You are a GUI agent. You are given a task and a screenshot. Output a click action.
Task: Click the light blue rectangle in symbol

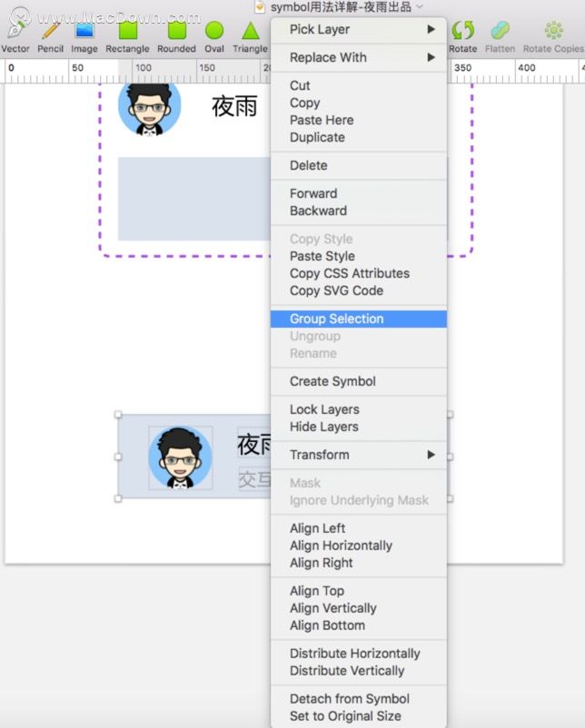click(x=194, y=199)
